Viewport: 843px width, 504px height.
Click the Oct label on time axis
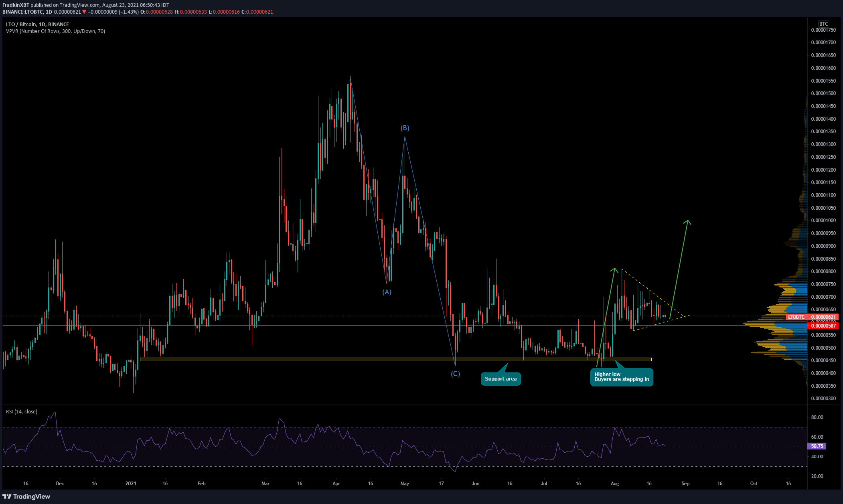[x=754, y=484]
